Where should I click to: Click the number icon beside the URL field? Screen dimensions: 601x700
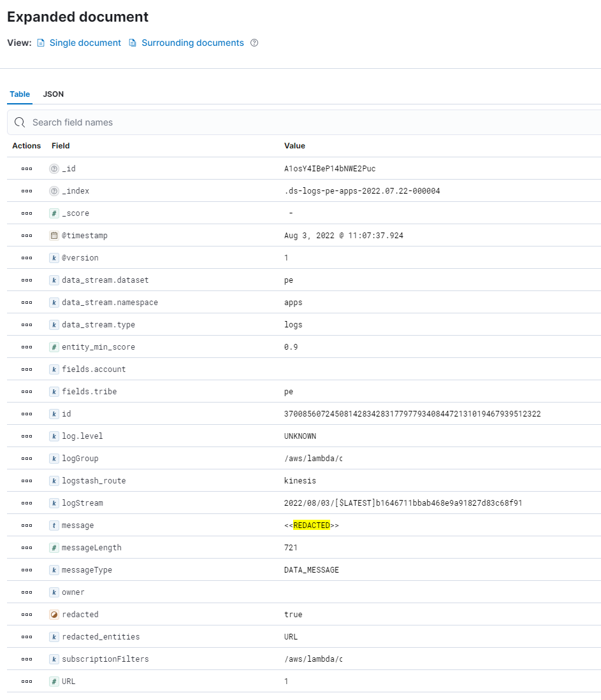coord(54,681)
